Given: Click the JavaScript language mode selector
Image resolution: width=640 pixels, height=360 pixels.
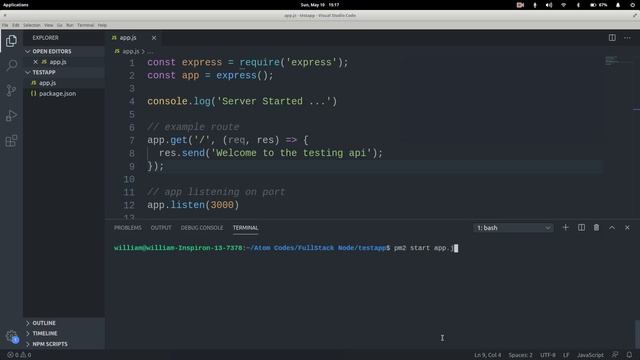Looking at the screenshot, I should click(590, 355).
